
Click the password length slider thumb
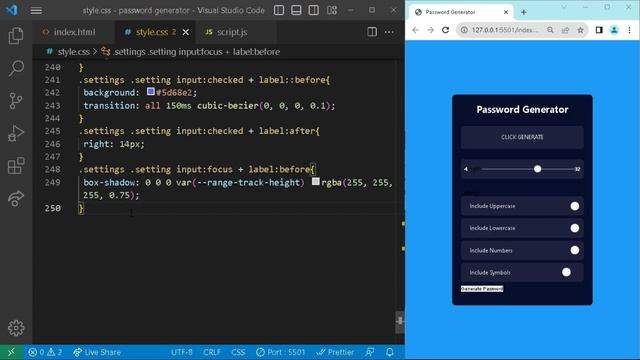(538, 169)
